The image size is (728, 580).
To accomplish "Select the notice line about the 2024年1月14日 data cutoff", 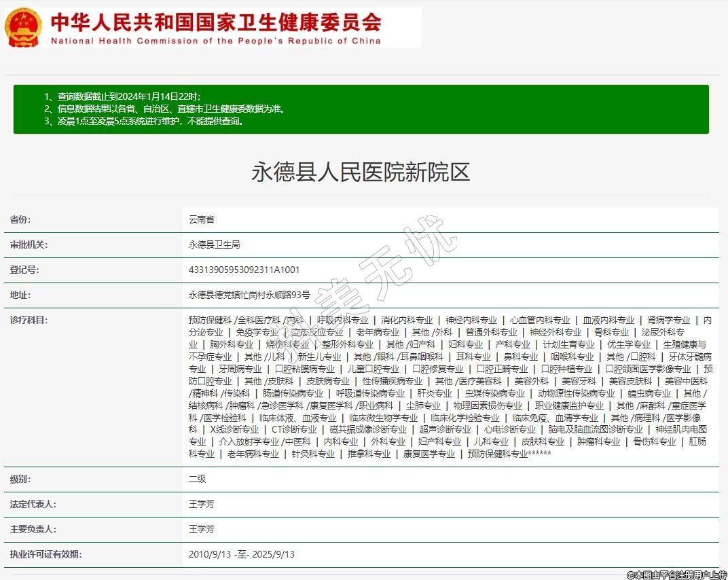I will [122, 97].
